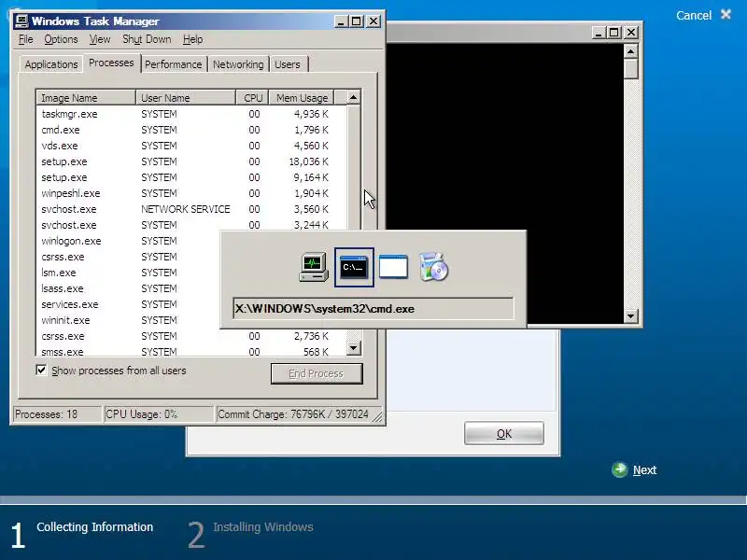Select setup.exe row using 9,164 K
747x560 pixels.
191,177
